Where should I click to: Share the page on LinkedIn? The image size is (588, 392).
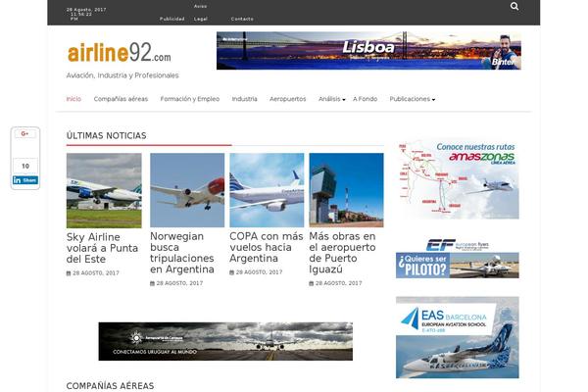25,180
